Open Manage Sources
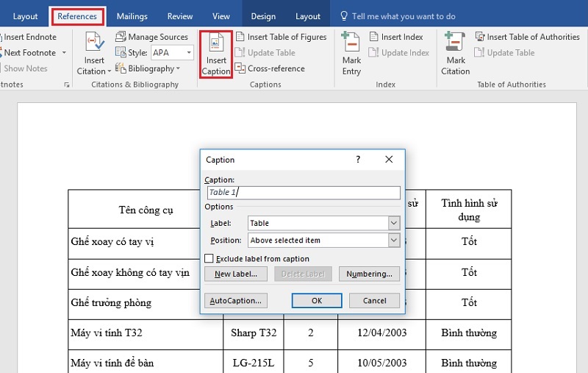This screenshot has height=373, width=588. (151, 37)
